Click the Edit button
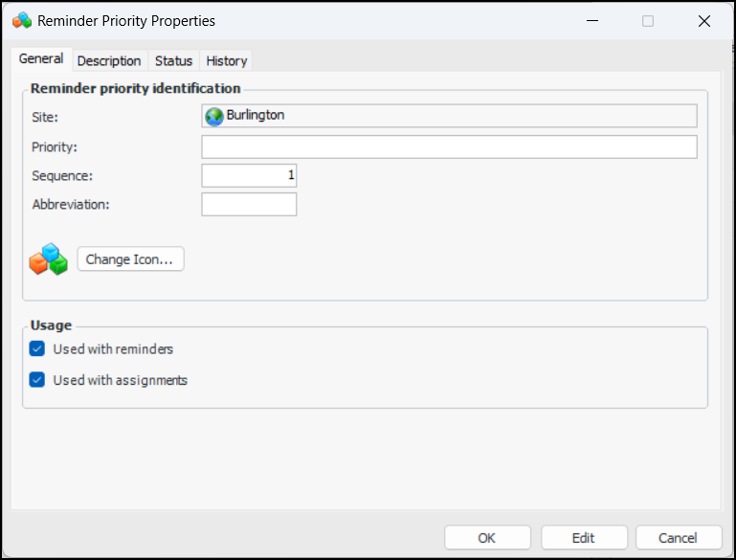 click(584, 537)
